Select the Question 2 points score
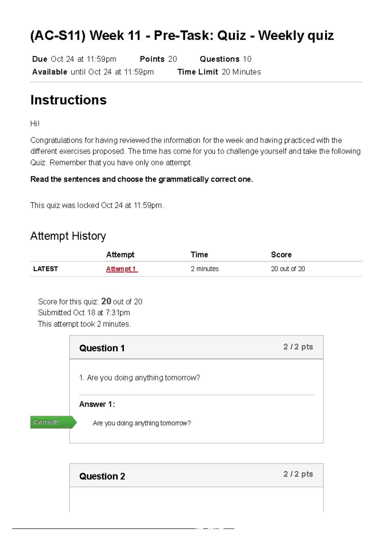 pos(298,474)
